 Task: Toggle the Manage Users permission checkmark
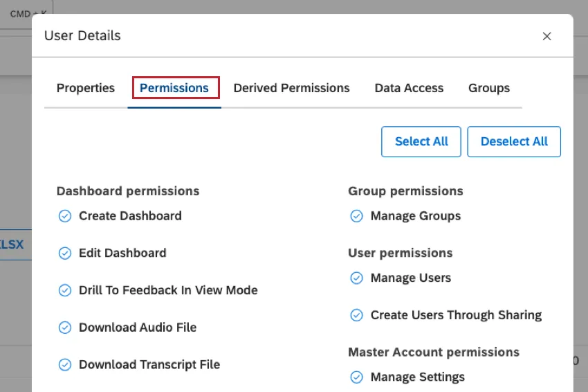[356, 278]
